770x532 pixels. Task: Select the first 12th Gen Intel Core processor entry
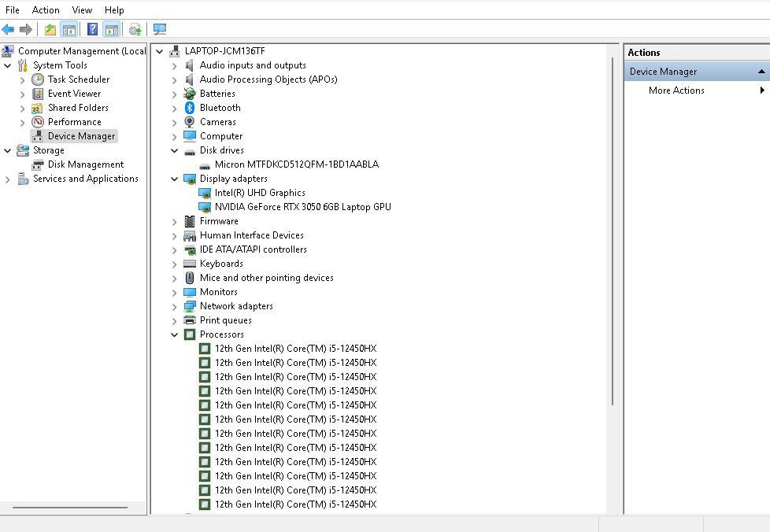click(295, 349)
